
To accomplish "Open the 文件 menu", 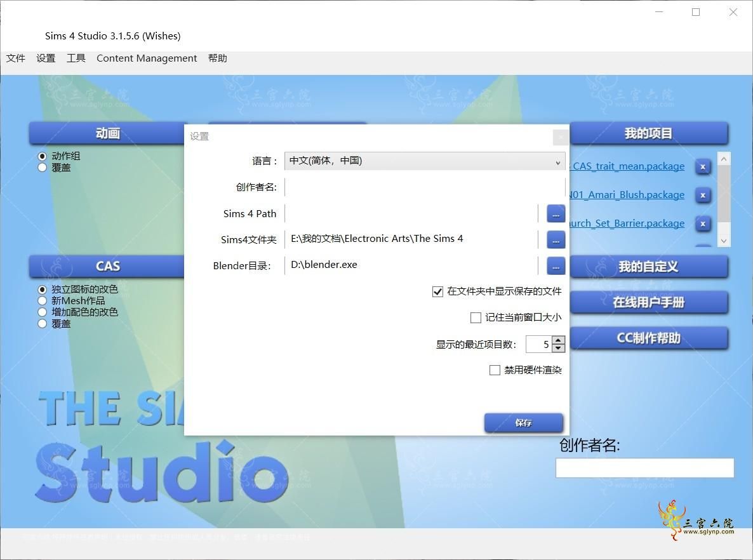I will tap(15, 58).
